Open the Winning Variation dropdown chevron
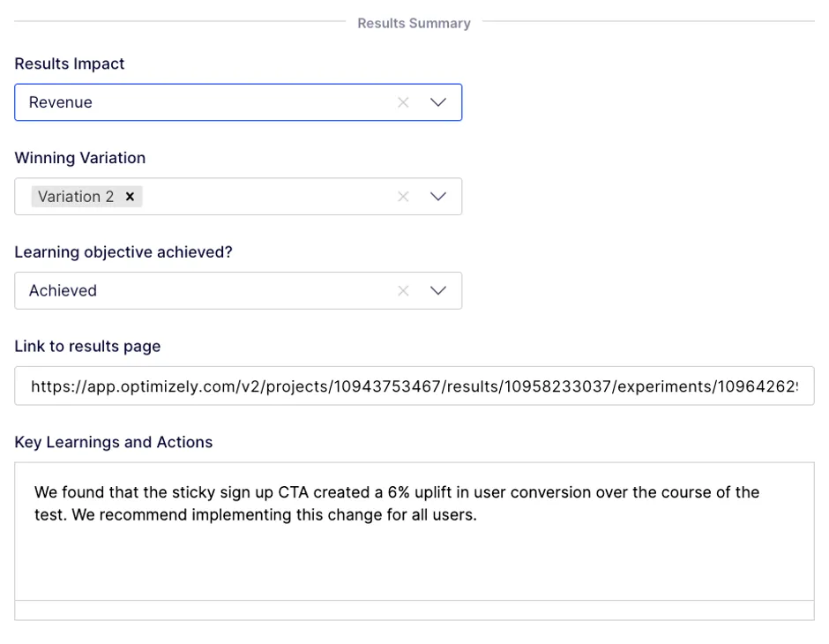The image size is (829, 644). coord(437,197)
